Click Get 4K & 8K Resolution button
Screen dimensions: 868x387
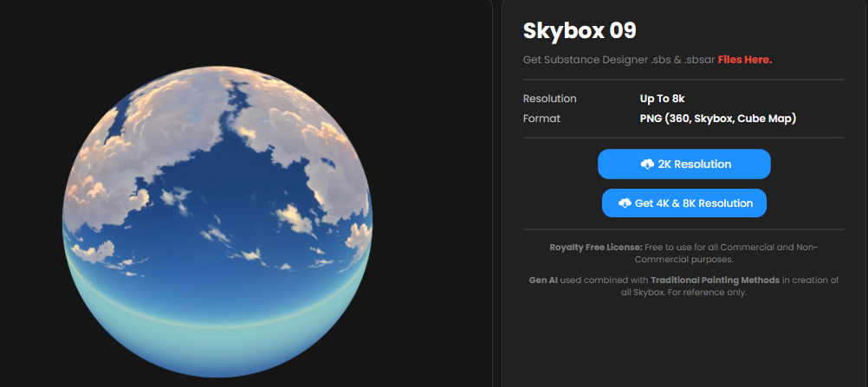[683, 203]
